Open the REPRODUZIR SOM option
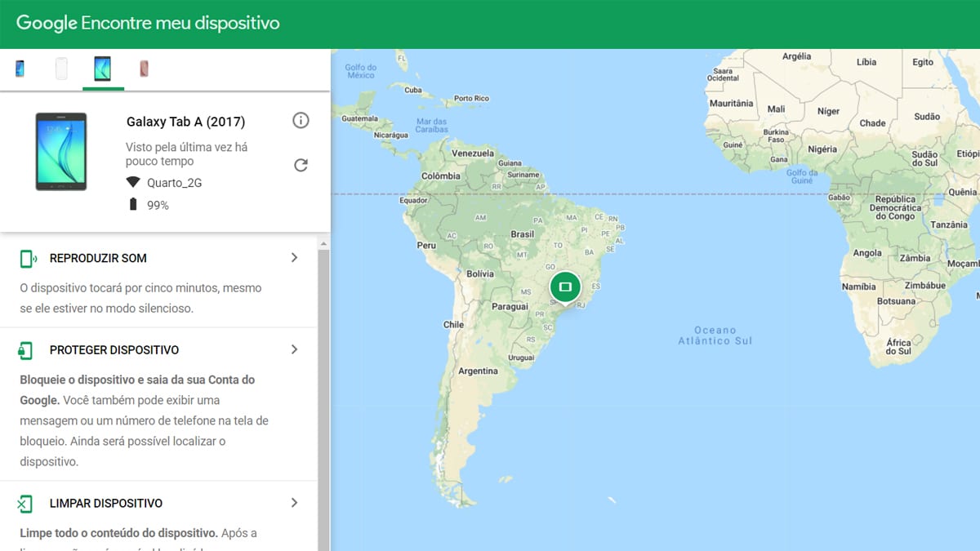Image resolution: width=980 pixels, height=551 pixels. pos(98,259)
